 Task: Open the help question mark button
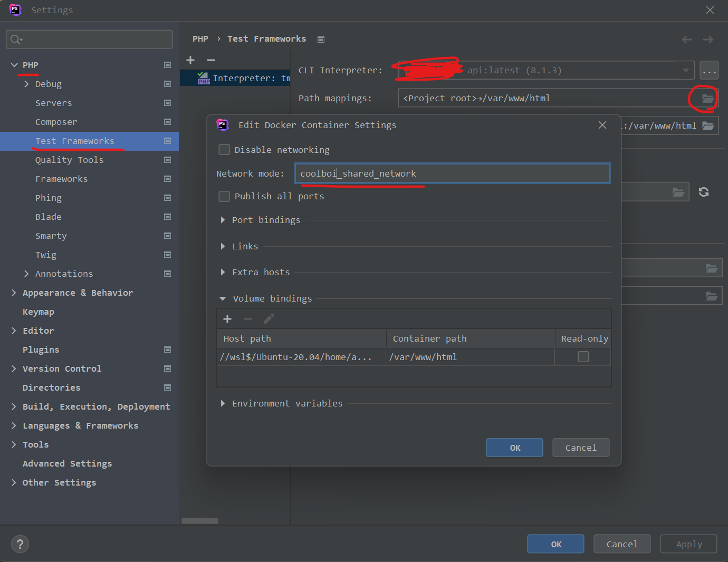pos(20,544)
